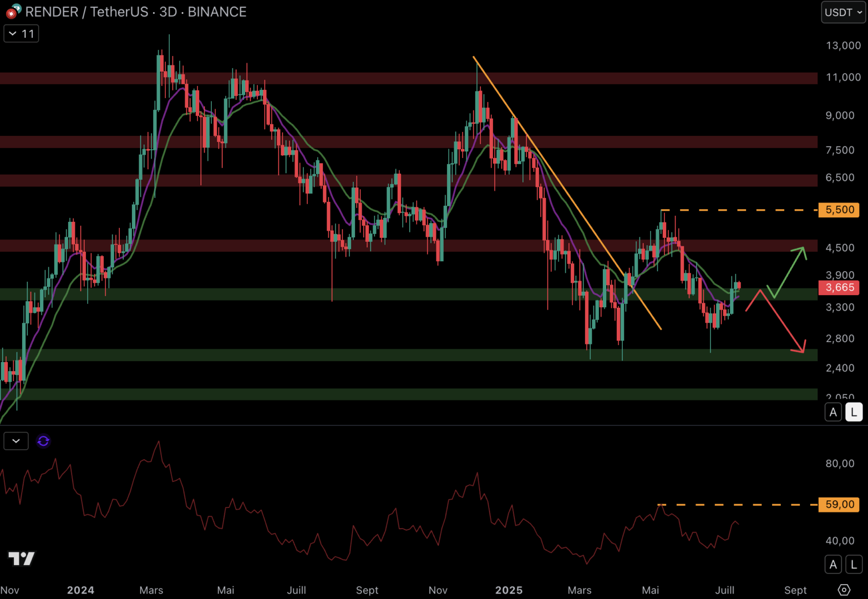
Task: Open the USDT currency dropdown
Action: [843, 12]
